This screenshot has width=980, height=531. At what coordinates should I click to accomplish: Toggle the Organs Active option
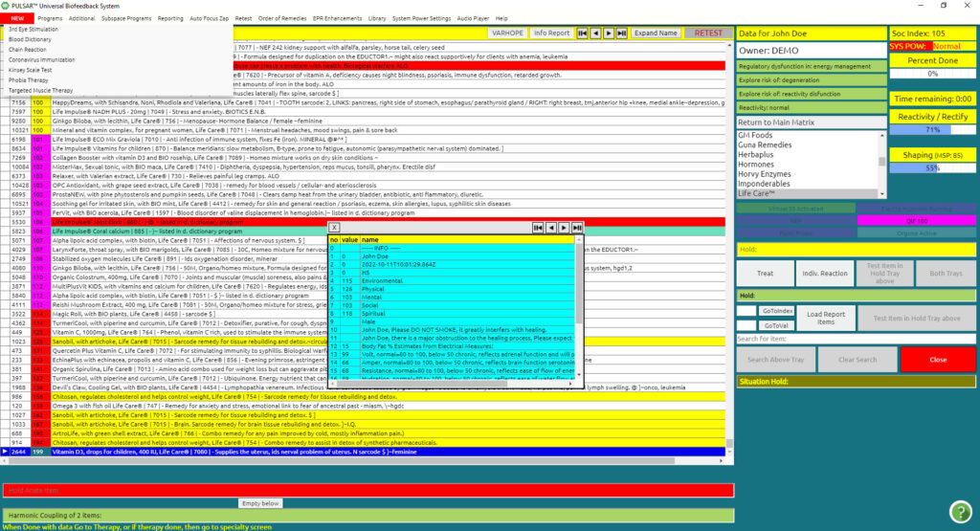point(916,232)
